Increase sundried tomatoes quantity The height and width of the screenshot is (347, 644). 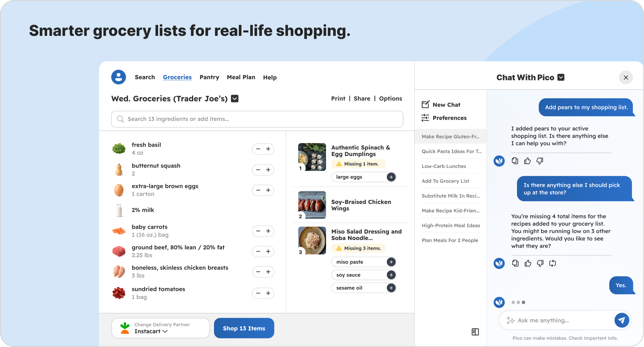(268, 293)
